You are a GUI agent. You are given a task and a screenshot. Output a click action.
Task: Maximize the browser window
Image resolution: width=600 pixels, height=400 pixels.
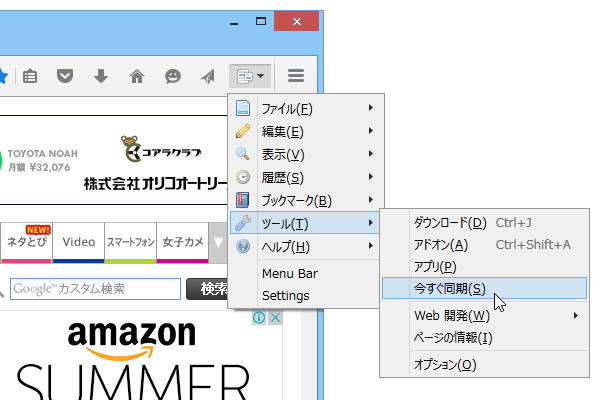(x=261, y=21)
